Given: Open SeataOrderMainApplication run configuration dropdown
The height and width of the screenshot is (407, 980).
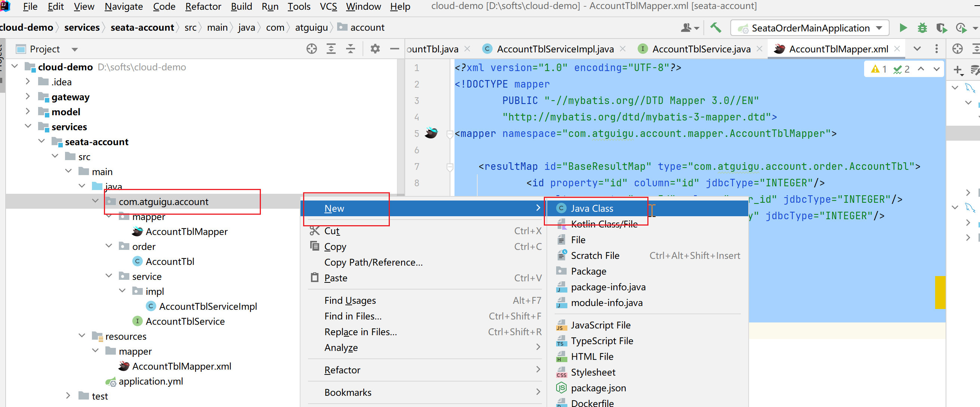Looking at the screenshot, I should coord(810,28).
